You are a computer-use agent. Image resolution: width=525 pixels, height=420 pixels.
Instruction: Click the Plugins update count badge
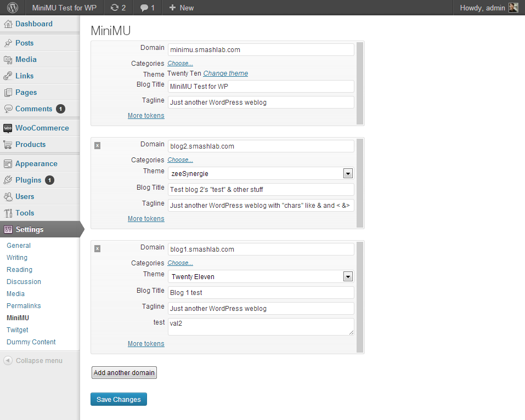pyautogui.click(x=49, y=180)
